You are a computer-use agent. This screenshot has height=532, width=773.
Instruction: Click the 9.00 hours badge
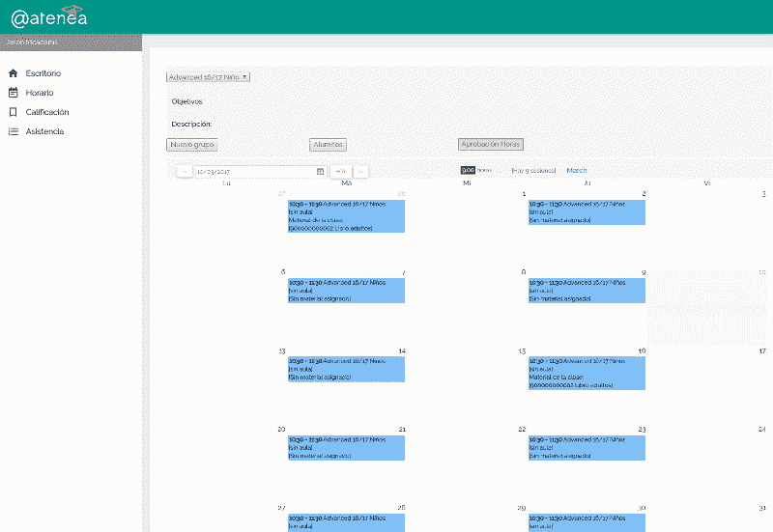468,170
